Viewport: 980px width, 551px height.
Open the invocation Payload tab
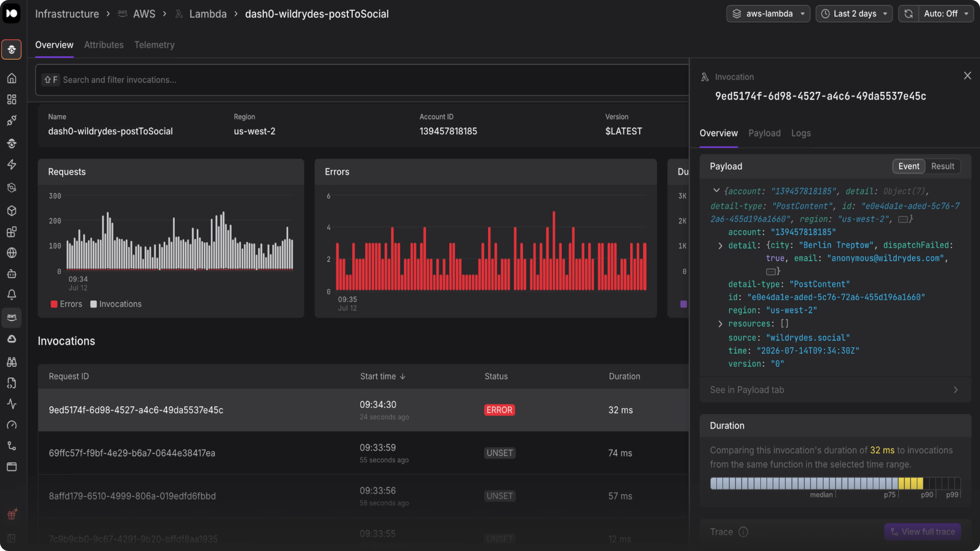click(x=764, y=133)
